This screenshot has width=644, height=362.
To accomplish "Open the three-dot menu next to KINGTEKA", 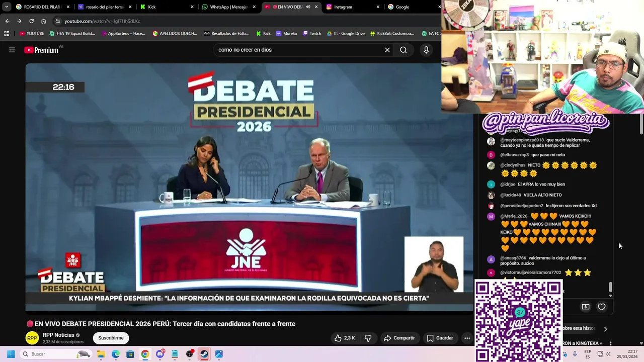I will pyautogui.click(x=610, y=343).
